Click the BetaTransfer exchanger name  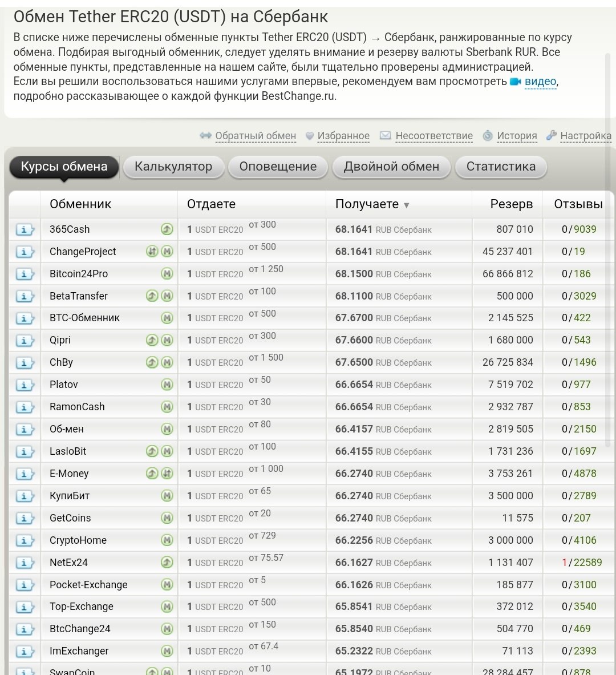(x=78, y=296)
